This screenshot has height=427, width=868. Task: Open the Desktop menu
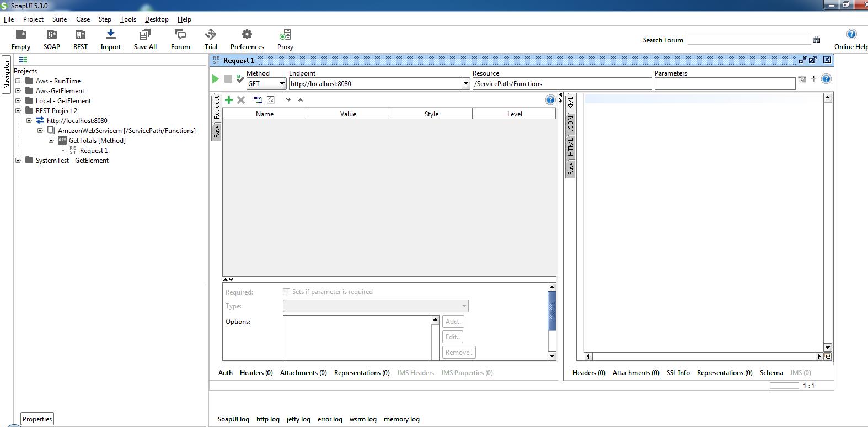157,19
